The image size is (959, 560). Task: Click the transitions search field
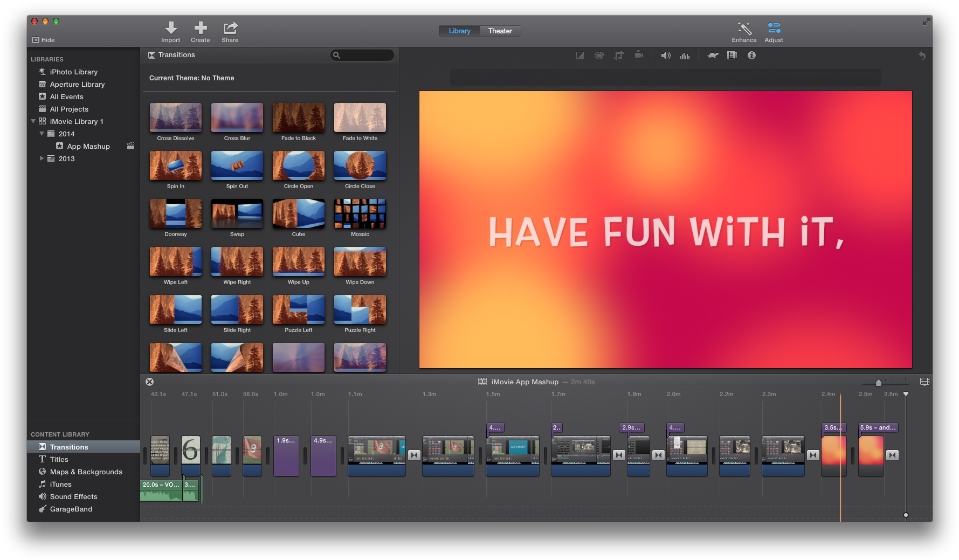coord(362,55)
